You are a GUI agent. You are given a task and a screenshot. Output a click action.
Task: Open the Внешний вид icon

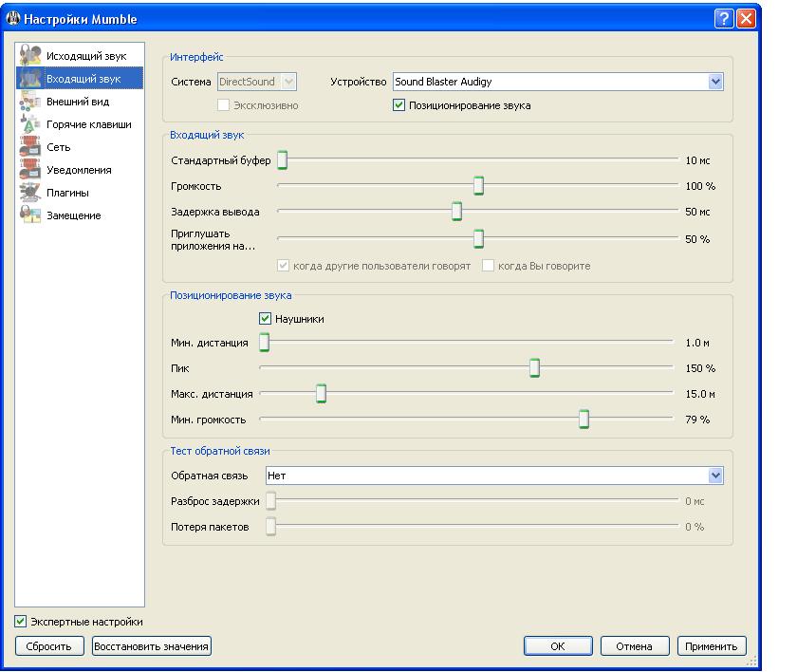[x=30, y=102]
